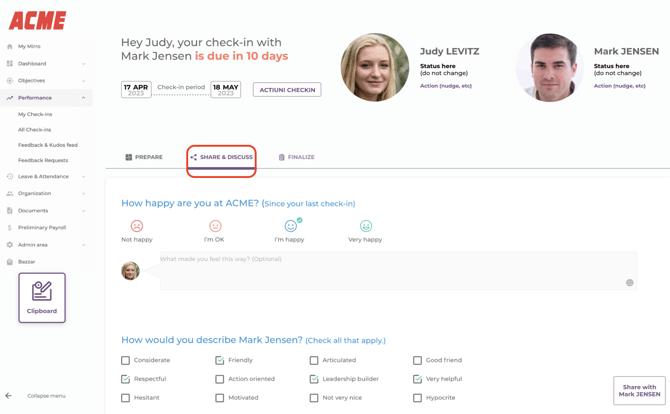670x414 pixels.
Task: Open the Clipboard tile
Action: [x=42, y=298]
